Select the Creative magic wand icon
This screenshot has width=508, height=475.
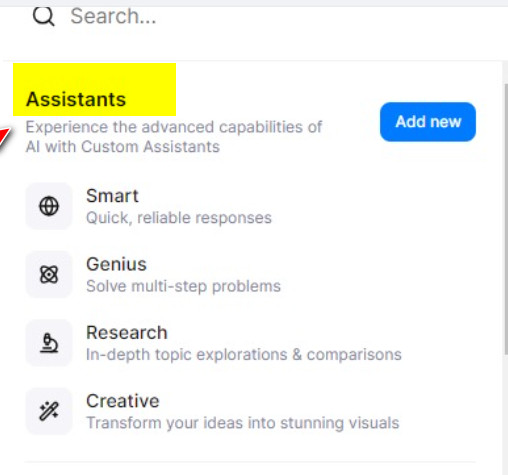pos(49,411)
